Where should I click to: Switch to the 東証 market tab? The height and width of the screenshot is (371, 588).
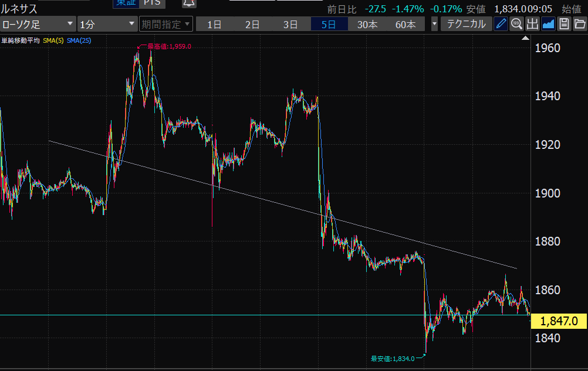point(126,3)
